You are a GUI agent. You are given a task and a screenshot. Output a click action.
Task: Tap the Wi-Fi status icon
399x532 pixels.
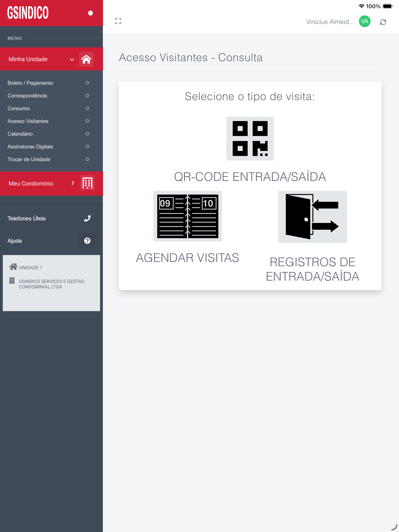(x=361, y=6)
